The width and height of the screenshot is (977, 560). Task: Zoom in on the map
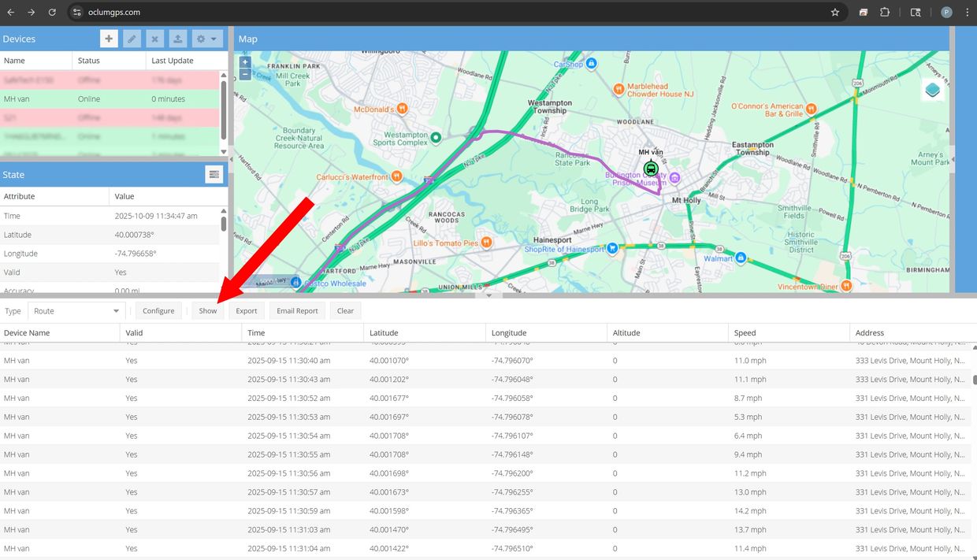tap(245, 61)
